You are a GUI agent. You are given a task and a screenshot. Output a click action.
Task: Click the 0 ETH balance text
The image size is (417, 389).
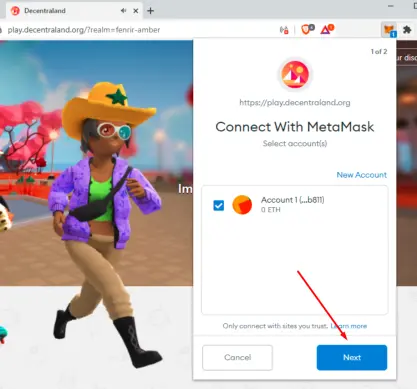[x=271, y=210]
